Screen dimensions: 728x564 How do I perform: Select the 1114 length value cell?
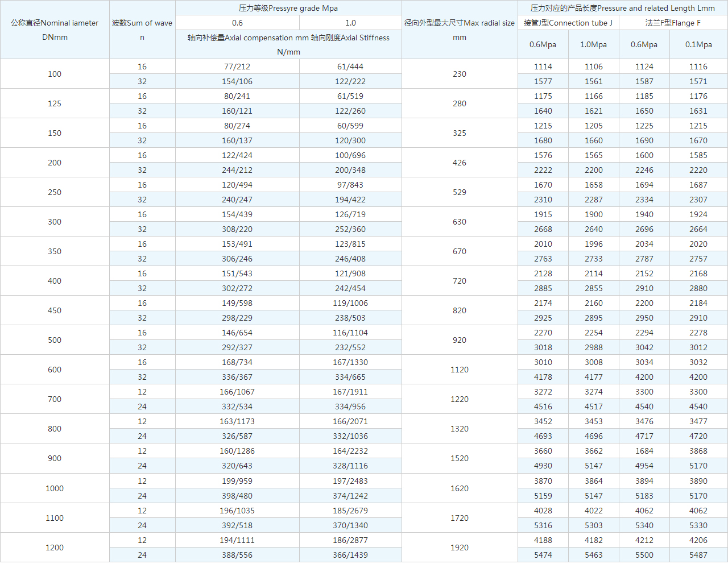coord(543,67)
